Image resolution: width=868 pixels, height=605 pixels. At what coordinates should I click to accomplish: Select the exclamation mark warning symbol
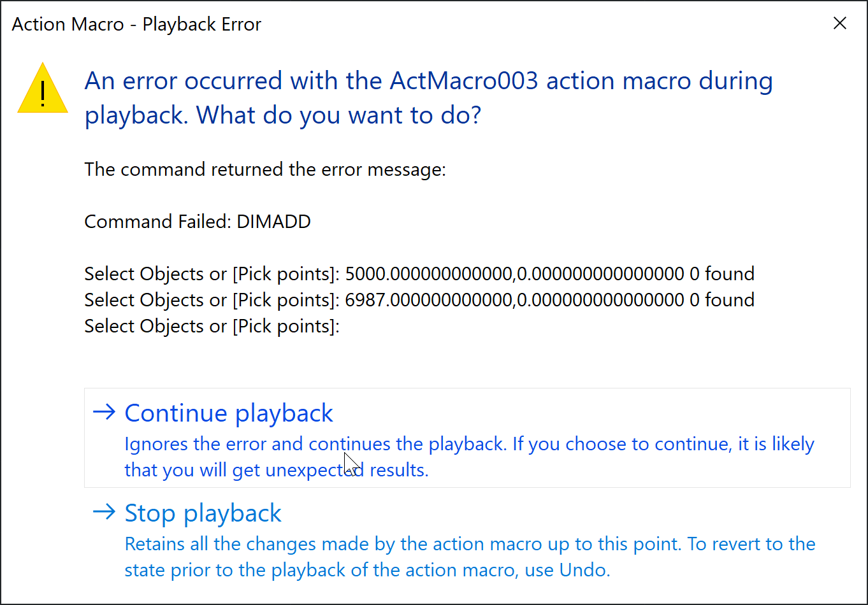click(42, 92)
